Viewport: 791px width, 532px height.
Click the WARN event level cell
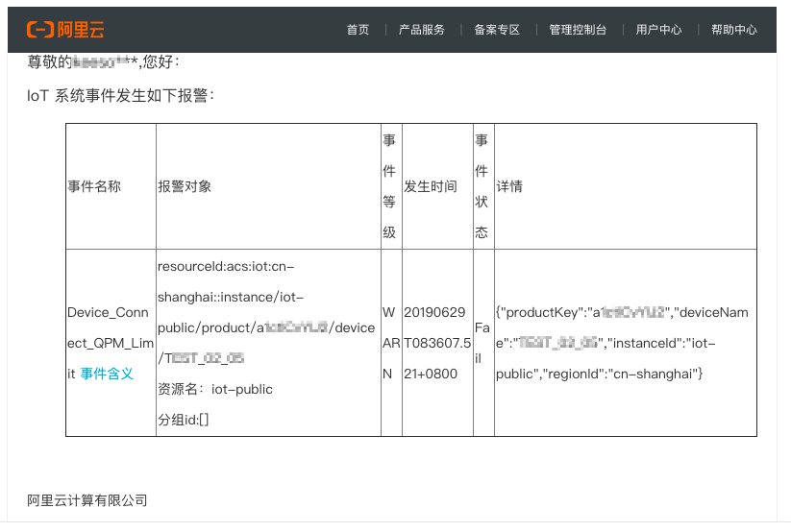391,343
